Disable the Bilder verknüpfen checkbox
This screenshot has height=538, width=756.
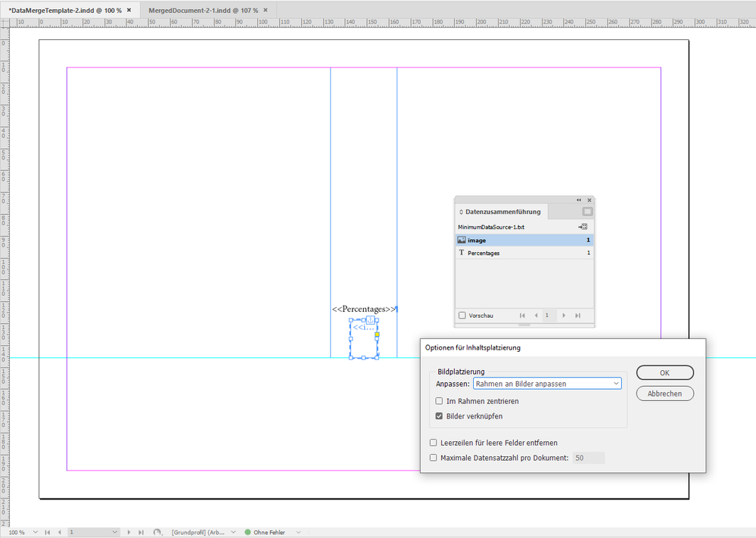pyautogui.click(x=439, y=415)
